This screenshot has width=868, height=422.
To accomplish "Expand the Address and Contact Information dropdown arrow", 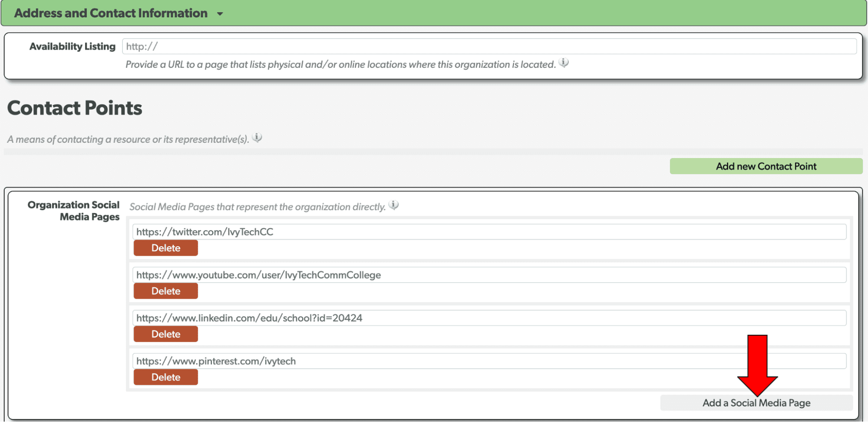I will 221,13.
